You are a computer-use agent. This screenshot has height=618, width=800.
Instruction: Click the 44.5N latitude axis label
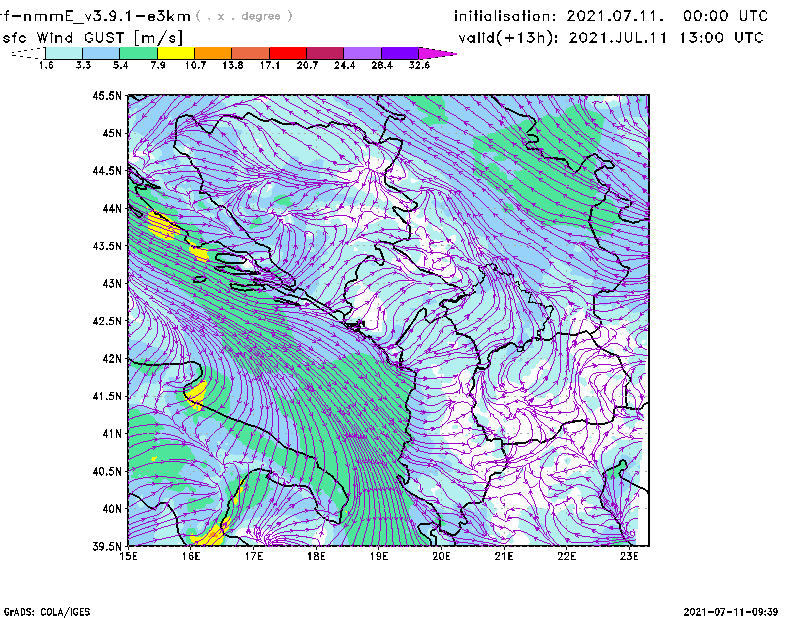(107, 170)
